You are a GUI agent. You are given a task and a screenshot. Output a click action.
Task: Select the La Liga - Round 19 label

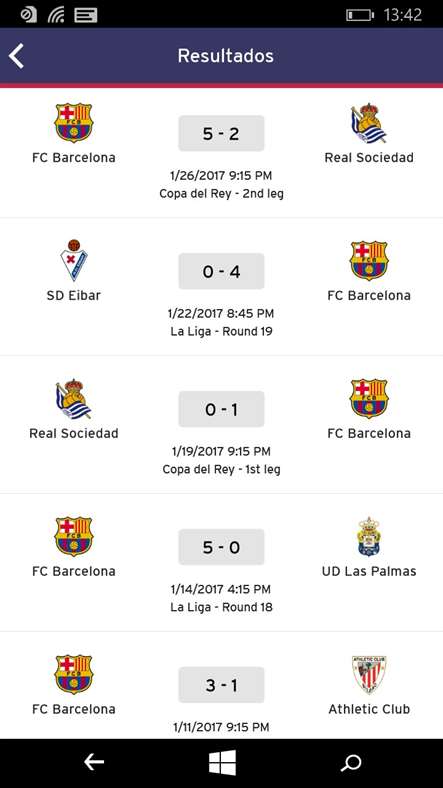pos(222,331)
